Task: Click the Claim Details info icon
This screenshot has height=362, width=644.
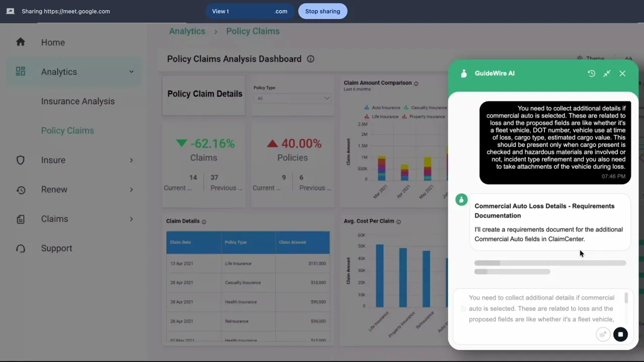Action: pyautogui.click(x=204, y=222)
